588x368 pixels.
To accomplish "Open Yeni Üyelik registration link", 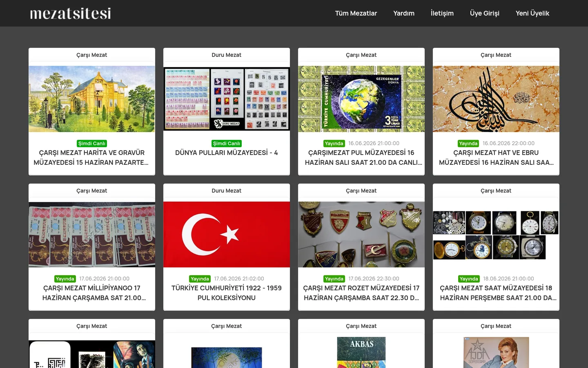I will pos(532,13).
